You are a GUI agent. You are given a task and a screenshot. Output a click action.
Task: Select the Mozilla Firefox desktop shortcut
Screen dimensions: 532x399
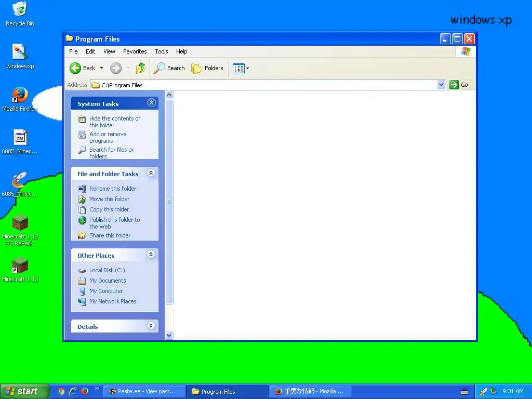(20, 99)
